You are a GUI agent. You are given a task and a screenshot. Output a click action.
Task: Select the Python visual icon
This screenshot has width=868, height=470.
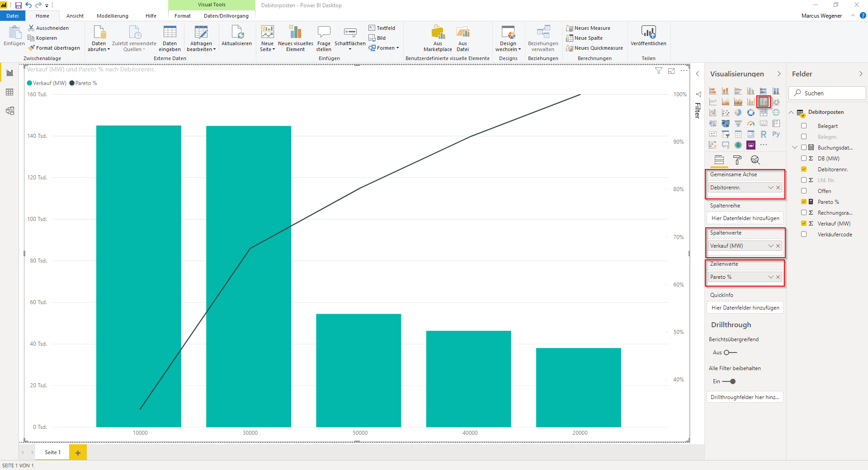pyautogui.click(x=776, y=134)
